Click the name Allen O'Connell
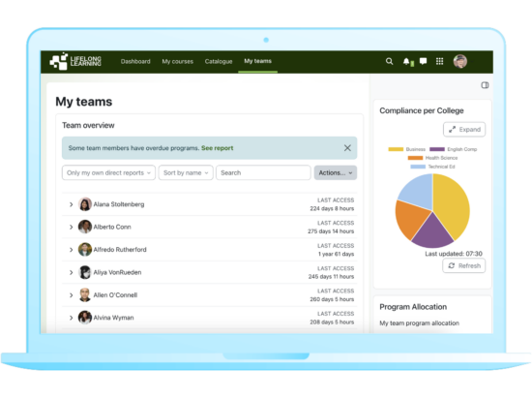The height and width of the screenshot is (399, 532). pyautogui.click(x=115, y=295)
